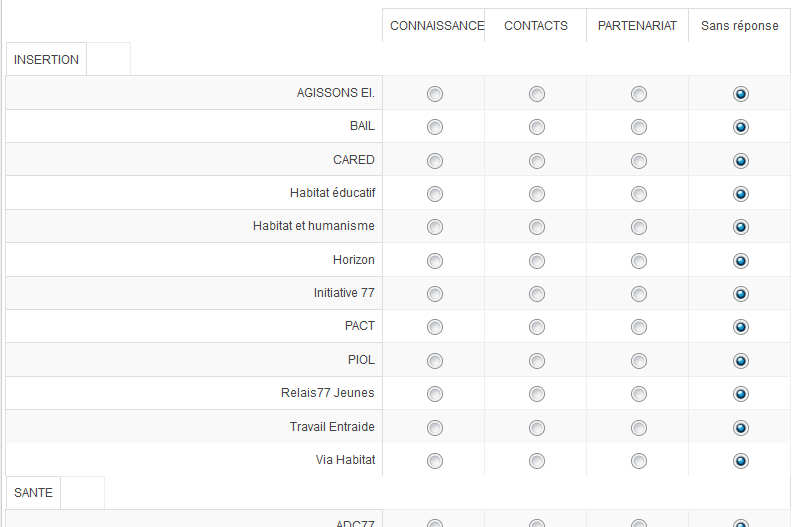Select CONTACTS for BAIL
This screenshot has width=799, height=527.
point(537,127)
